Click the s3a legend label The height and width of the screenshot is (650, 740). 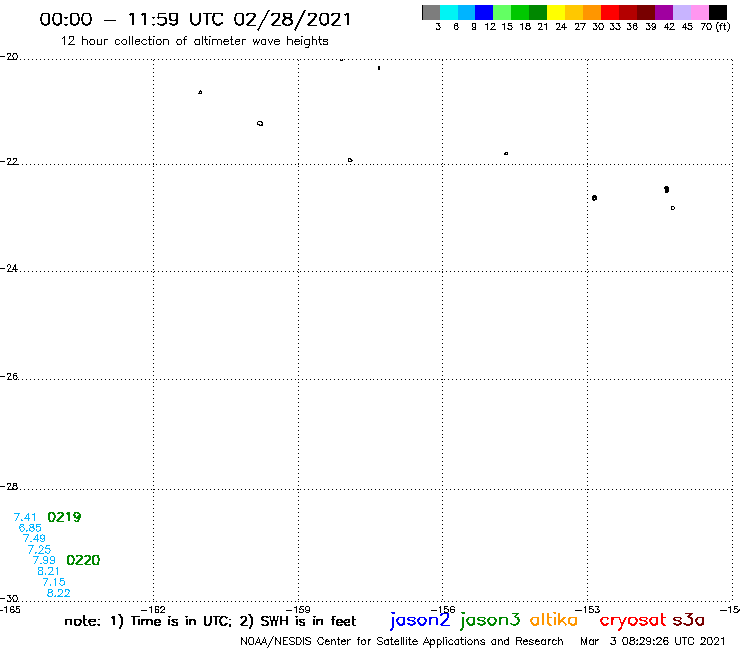pyautogui.click(x=688, y=620)
